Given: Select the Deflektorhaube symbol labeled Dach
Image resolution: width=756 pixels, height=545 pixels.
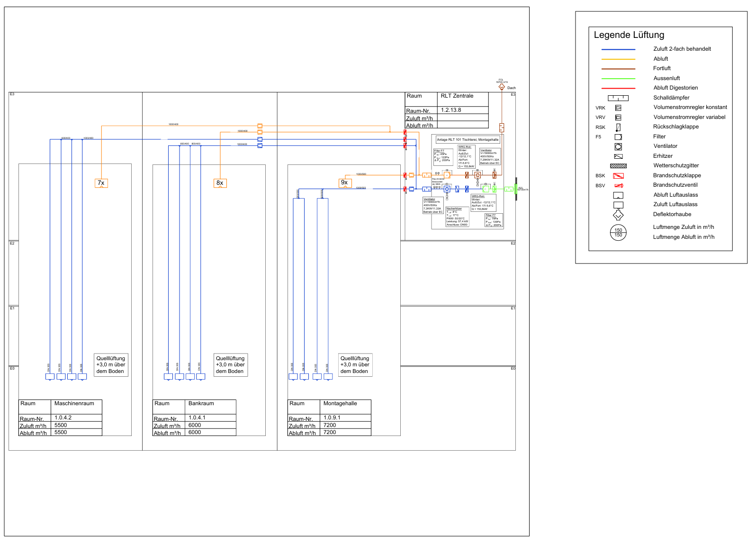Looking at the screenshot, I should point(502,87).
